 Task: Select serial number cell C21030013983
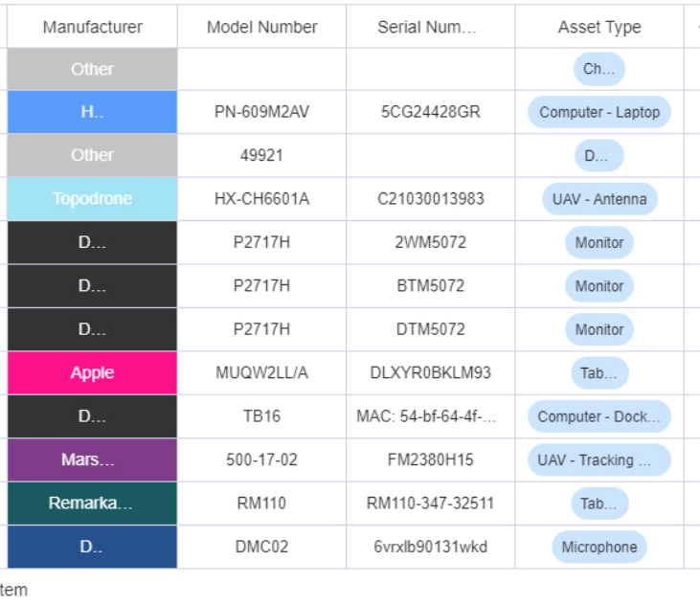coord(430,198)
